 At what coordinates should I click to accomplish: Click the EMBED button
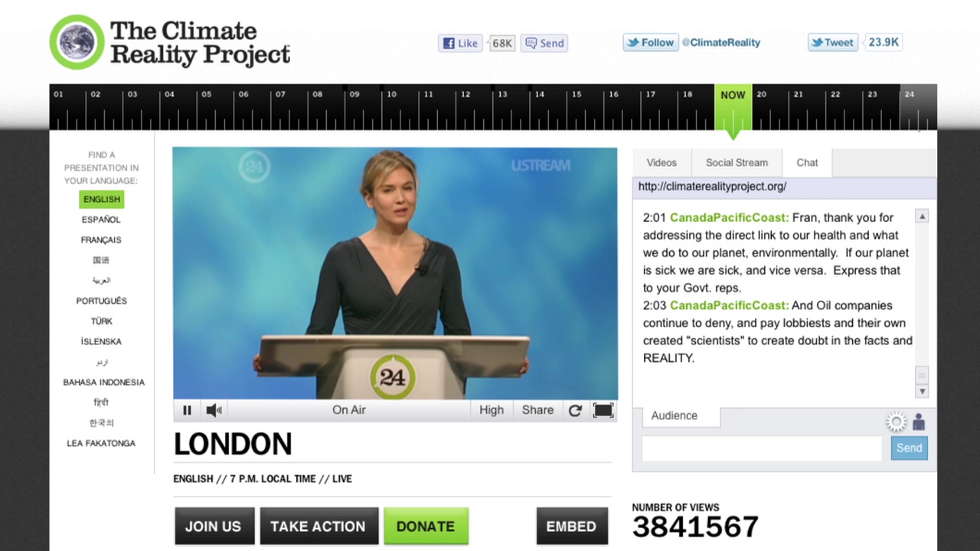pos(571,527)
